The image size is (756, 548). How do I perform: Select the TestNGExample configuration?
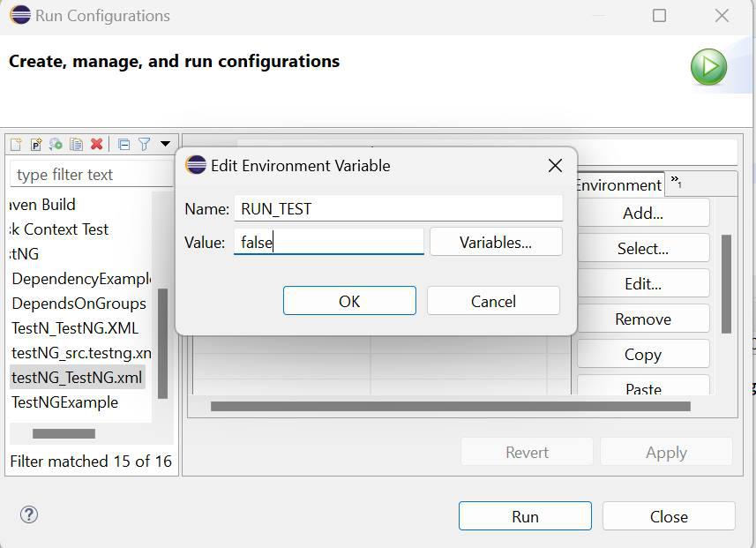point(64,402)
